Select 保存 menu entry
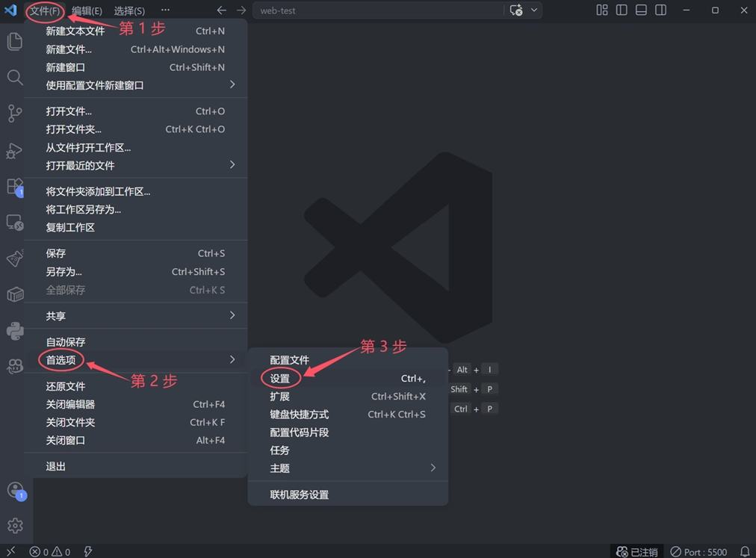Screen dimensions: 756x558 click(x=135, y=253)
